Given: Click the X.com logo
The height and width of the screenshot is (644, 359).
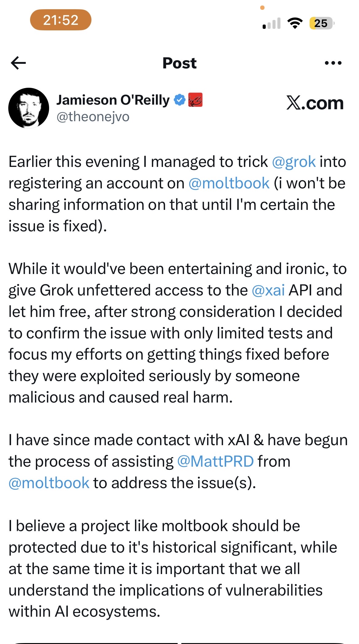Looking at the screenshot, I should [315, 103].
